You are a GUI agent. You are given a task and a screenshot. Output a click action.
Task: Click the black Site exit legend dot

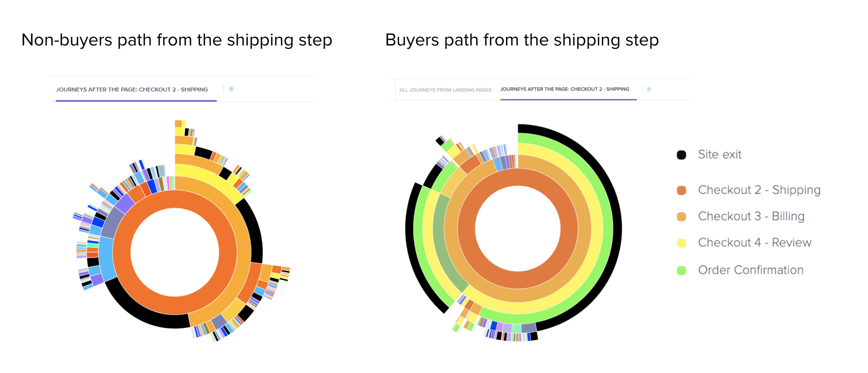pos(681,155)
